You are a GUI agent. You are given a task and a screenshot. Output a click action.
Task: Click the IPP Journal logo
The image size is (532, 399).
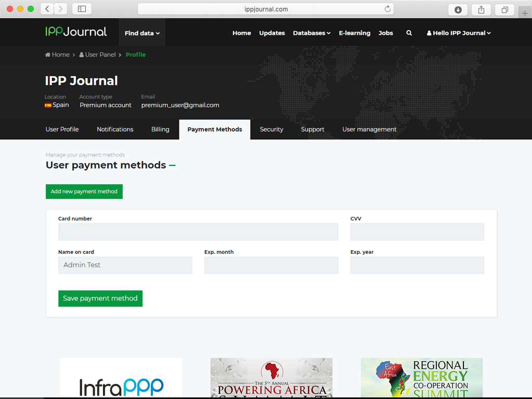pyautogui.click(x=76, y=32)
